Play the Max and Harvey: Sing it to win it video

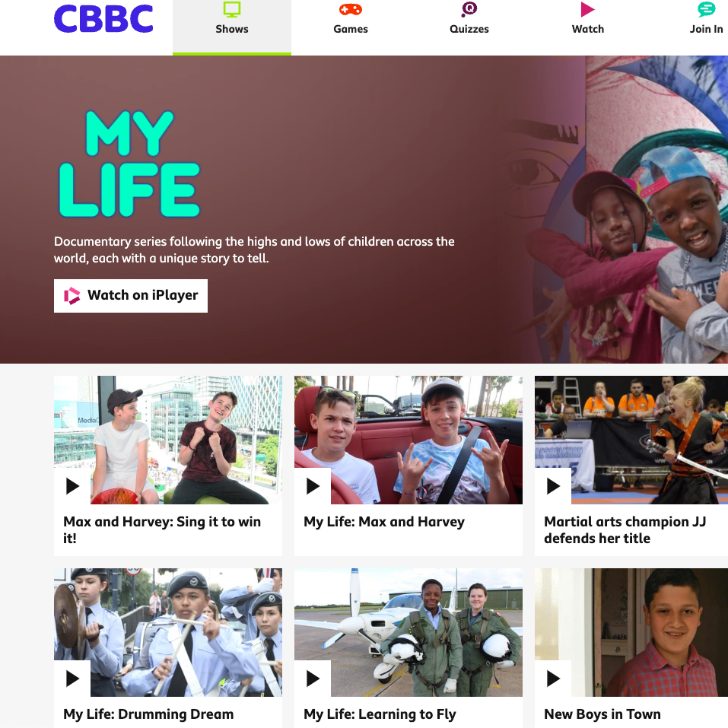coord(72,486)
